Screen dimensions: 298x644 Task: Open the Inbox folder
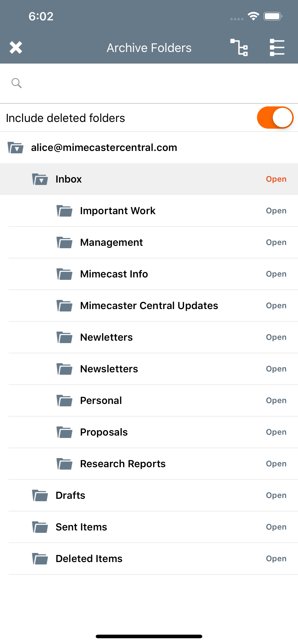pyautogui.click(x=276, y=179)
